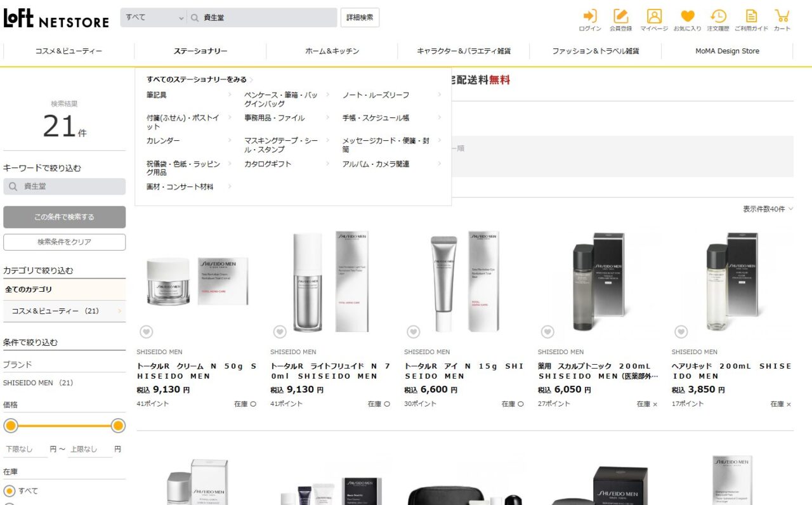Click the left price slider handle
The image size is (812, 505).
(11, 426)
